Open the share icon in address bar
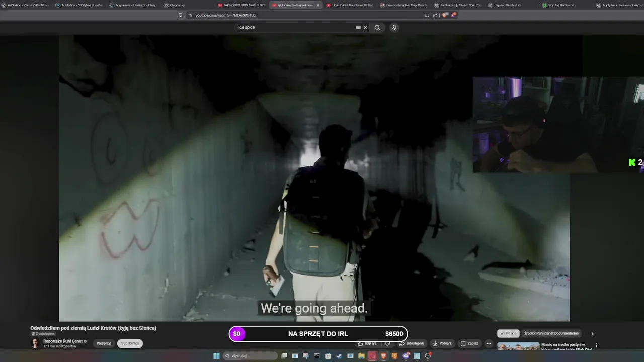Viewport: 644px width, 362px height. tap(435, 15)
